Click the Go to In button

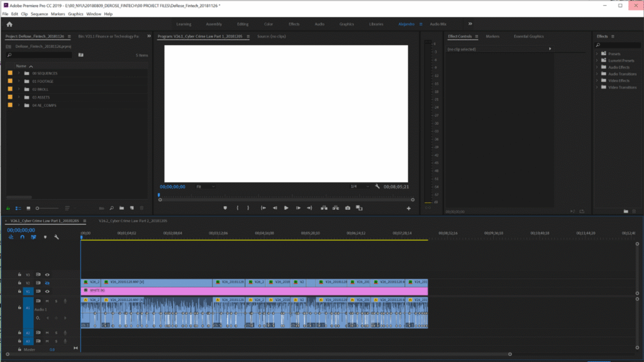(x=264, y=208)
